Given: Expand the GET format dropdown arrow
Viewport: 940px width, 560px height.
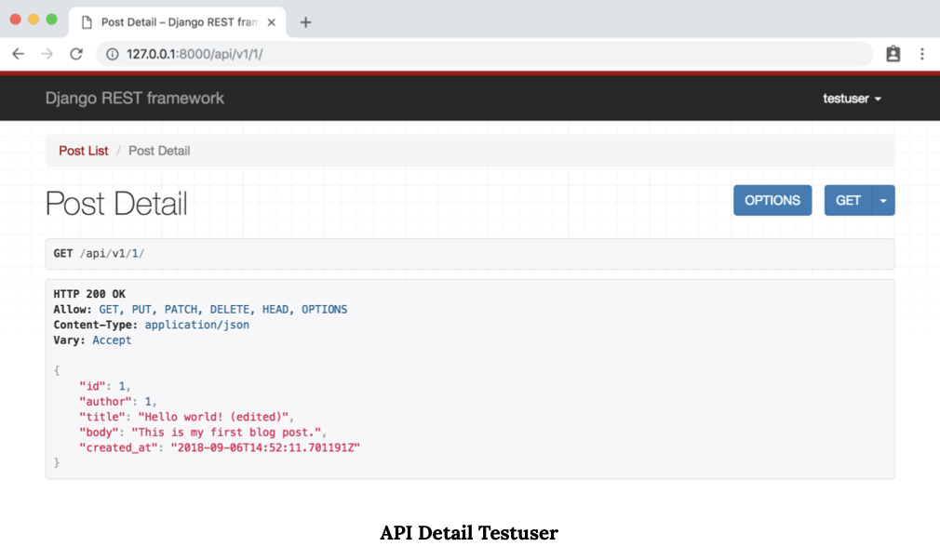Looking at the screenshot, I should click(x=883, y=200).
